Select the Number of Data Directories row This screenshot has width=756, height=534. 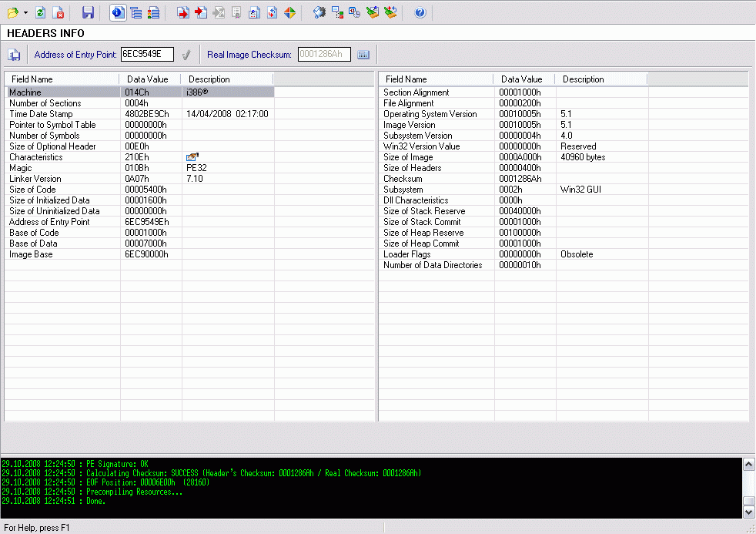[x=514, y=265]
